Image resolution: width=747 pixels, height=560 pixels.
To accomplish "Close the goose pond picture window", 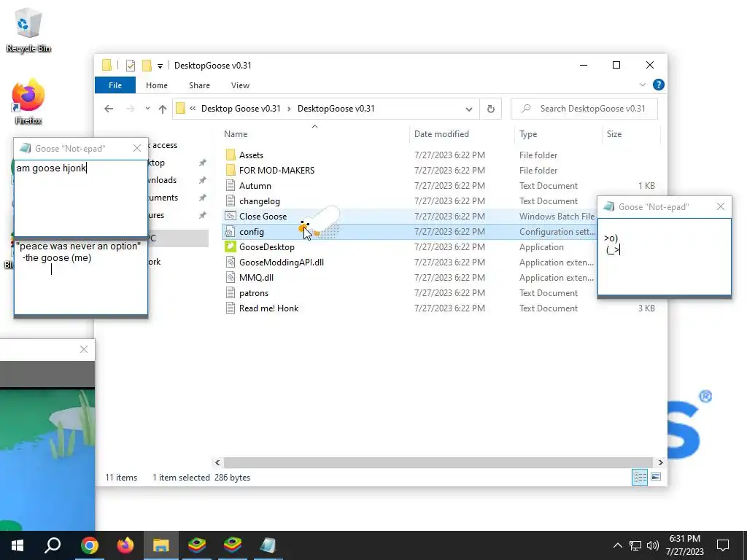I will (84, 349).
